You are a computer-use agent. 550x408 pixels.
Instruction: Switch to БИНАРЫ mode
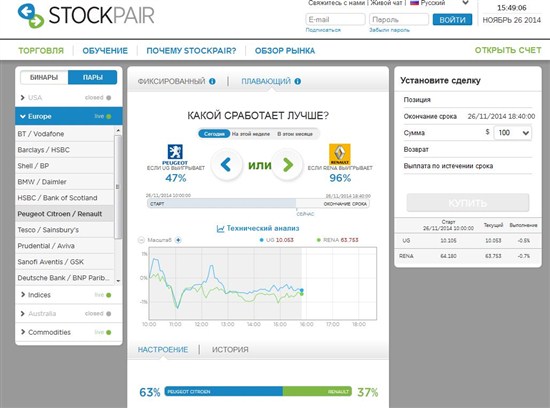click(44, 78)
